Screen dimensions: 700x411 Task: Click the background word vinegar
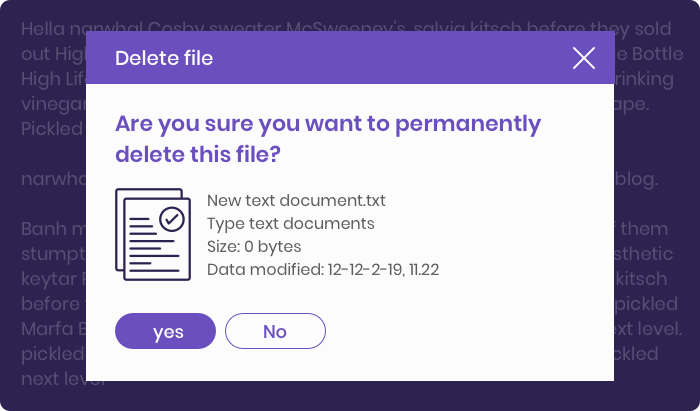click(x=53, y=104)
